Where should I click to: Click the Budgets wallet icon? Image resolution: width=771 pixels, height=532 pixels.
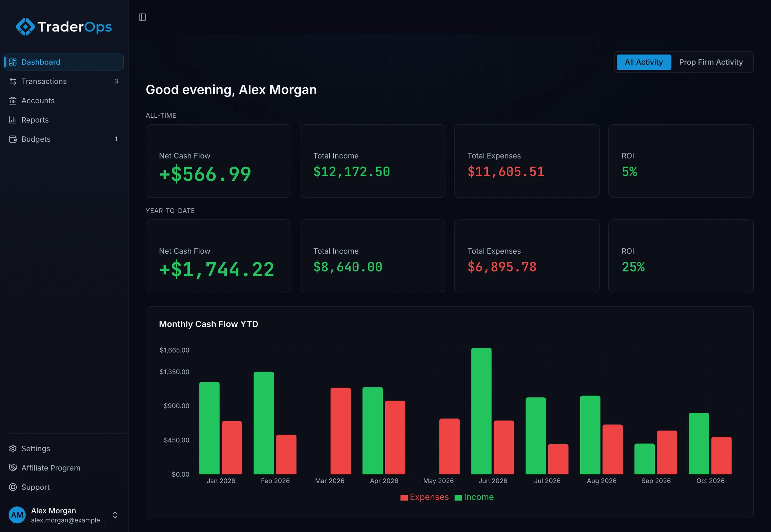13,139
